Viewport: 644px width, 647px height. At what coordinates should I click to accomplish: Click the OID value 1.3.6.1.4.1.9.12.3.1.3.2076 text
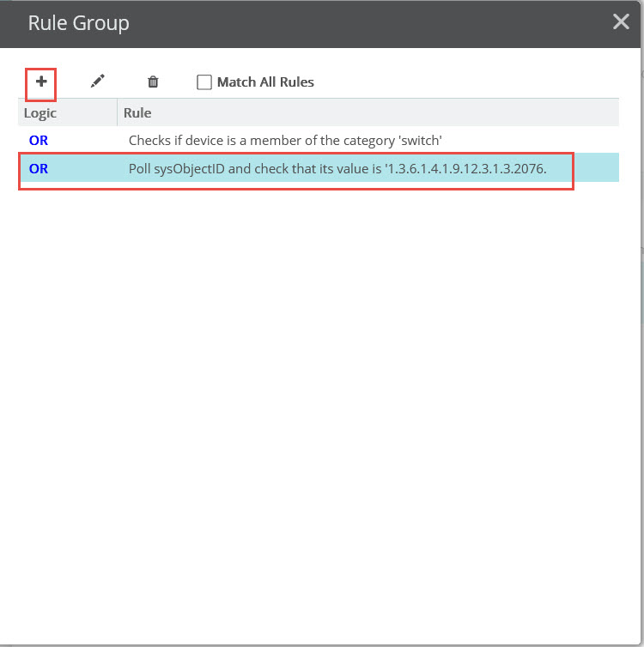pyautogui.click(x=465, y=168)
